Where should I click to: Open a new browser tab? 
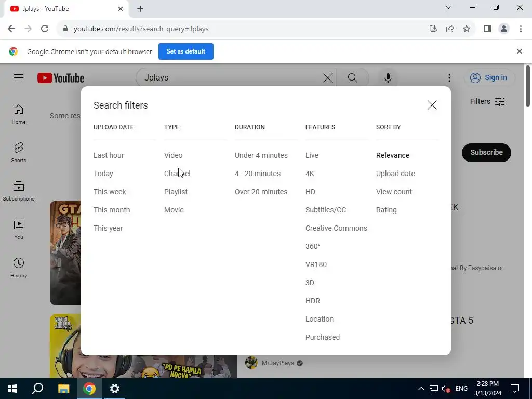[x=140, y=9]
